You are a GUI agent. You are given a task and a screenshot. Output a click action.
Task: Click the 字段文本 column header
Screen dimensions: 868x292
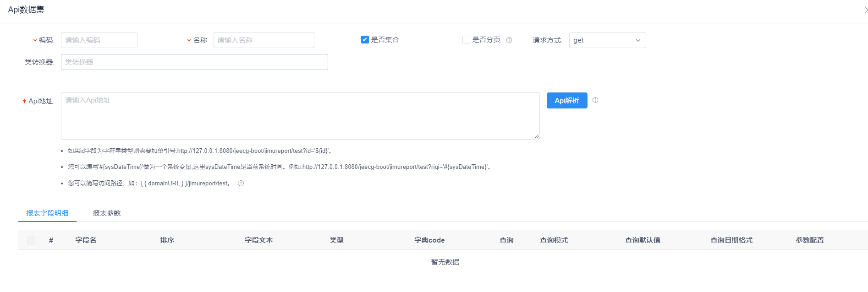tap(258, 240)
